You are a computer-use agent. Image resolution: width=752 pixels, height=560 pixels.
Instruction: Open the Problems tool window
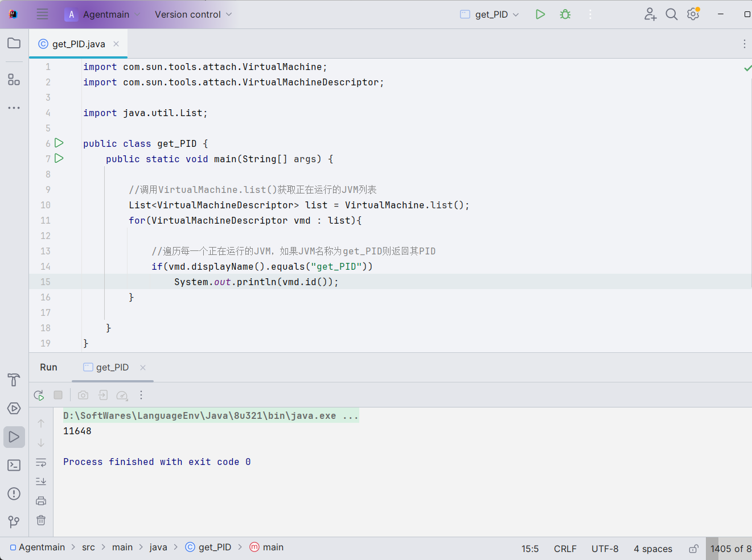(x=14, y=493)
